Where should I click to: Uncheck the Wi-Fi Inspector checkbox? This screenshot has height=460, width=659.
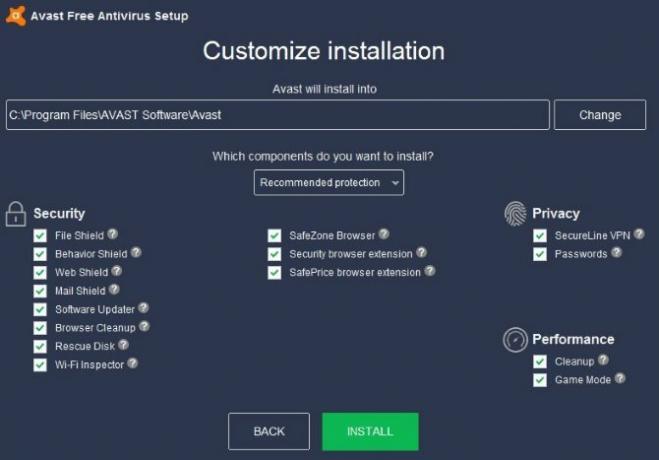coord(40,365)
